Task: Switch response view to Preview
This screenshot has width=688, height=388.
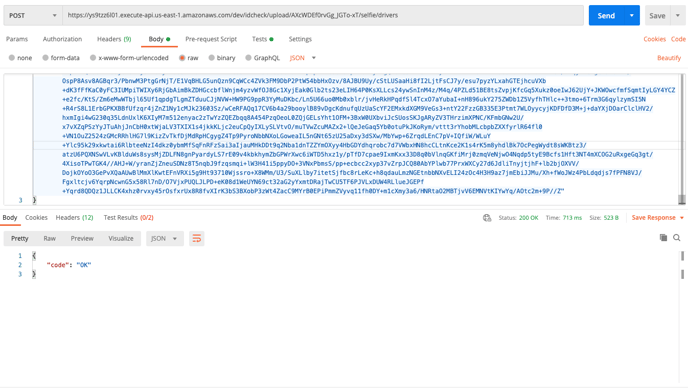Action: (x=82, y=238)
